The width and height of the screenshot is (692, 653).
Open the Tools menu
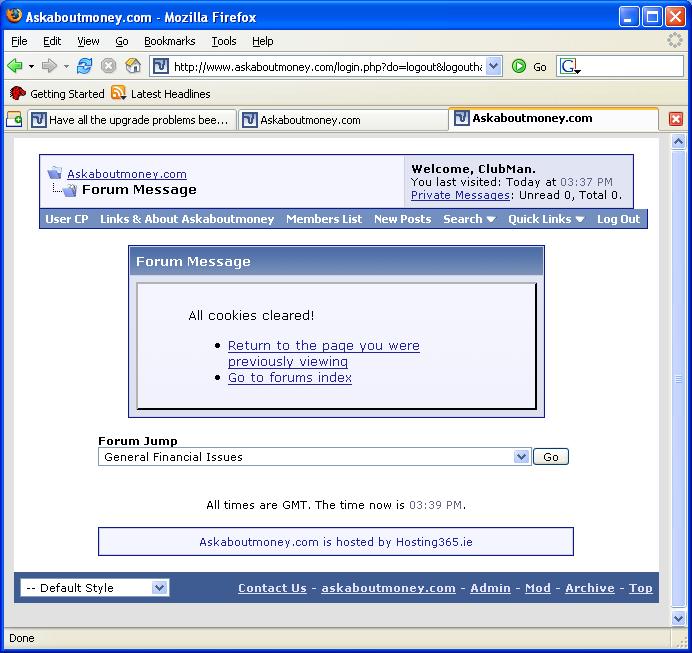click(x=224, y=41)
